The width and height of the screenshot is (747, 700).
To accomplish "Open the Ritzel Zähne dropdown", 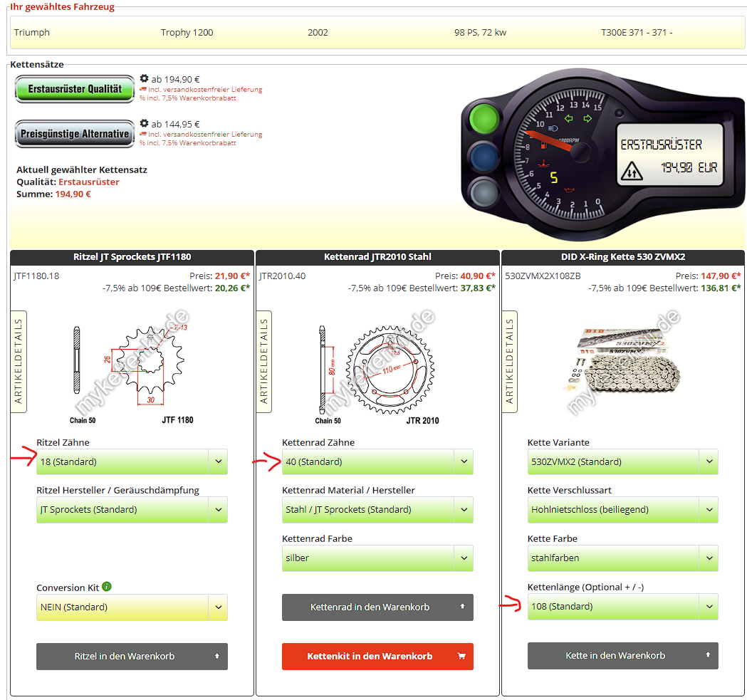I will coord(132,461).
